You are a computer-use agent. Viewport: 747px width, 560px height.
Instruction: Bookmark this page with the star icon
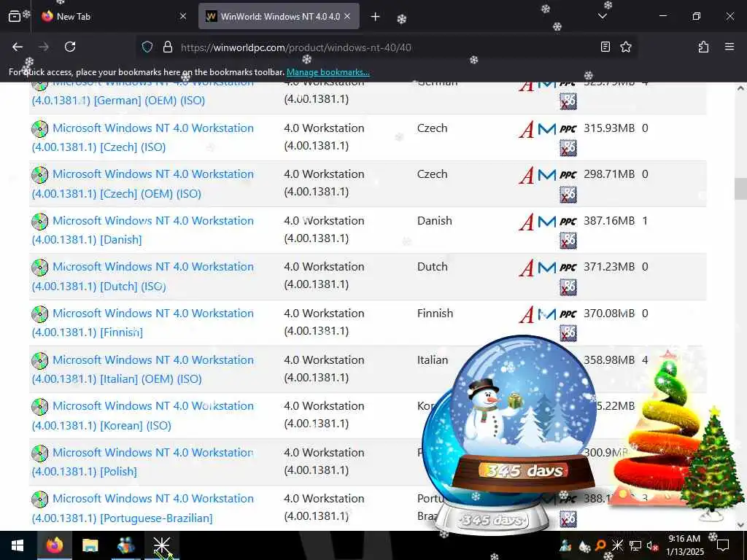pyautogui.click(x=625, y=47)
